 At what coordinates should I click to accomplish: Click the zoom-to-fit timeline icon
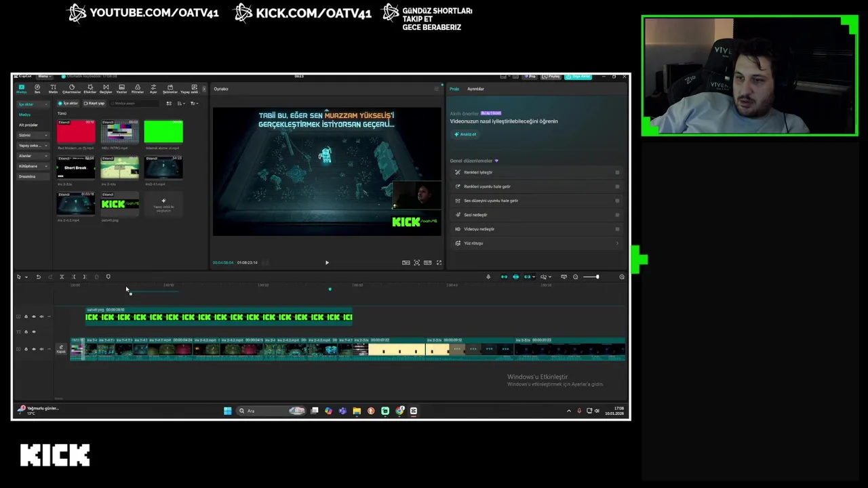(564, 277)
